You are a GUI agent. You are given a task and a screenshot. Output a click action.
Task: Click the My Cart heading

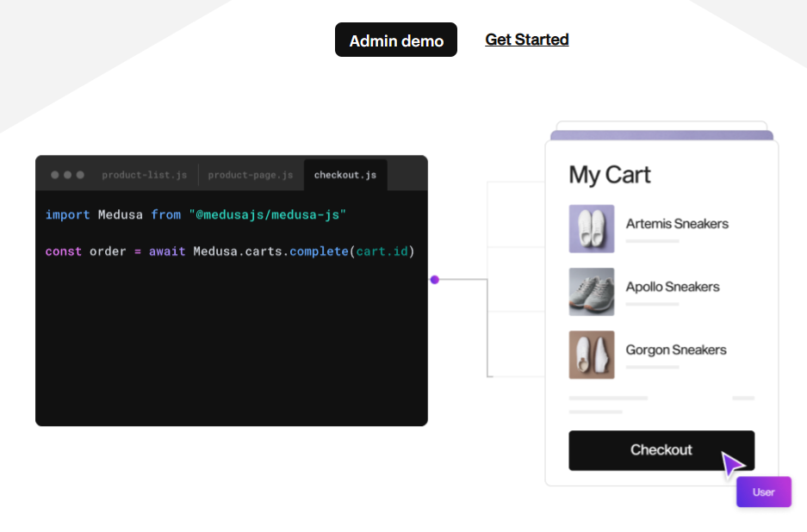tap(610, 175)
